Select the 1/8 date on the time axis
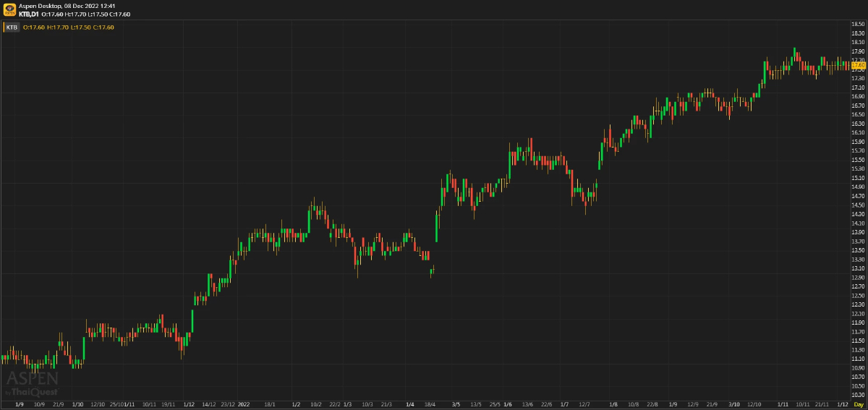 [613, 404]
